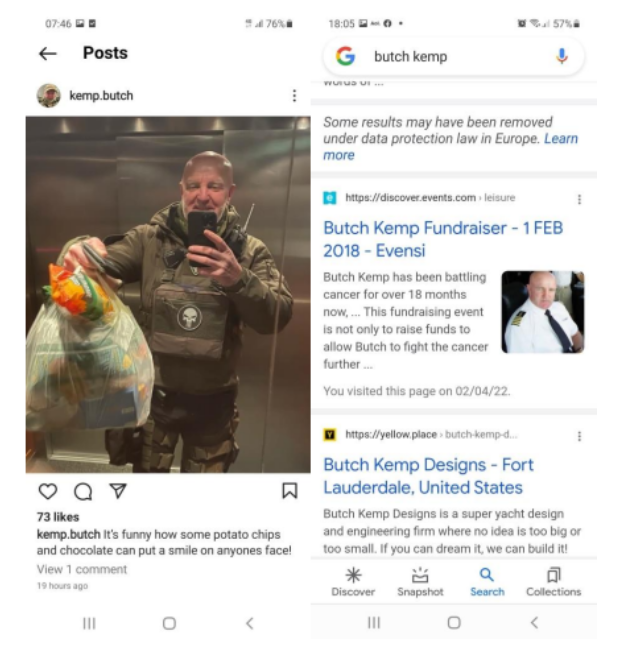
Task: Open options for the discover.events.com result
Action: pos(579,200)
